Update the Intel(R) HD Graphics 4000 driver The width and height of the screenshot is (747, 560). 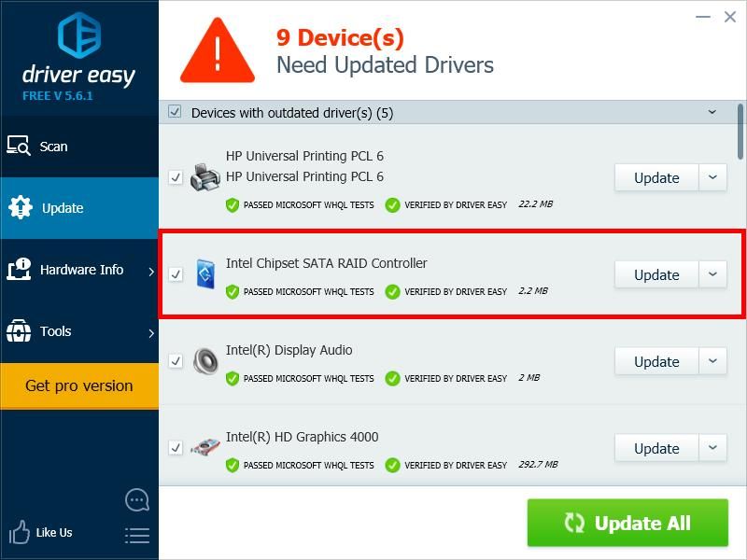pos(656,448)
